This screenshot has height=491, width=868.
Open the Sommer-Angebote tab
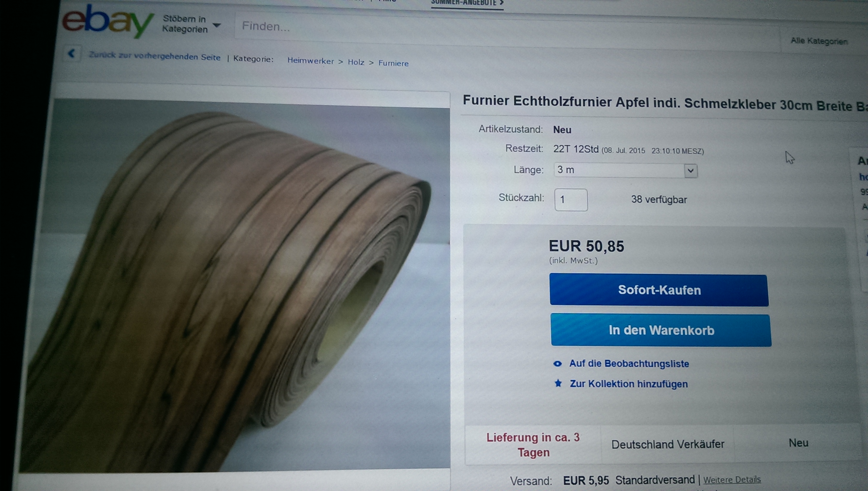point(467,3)
